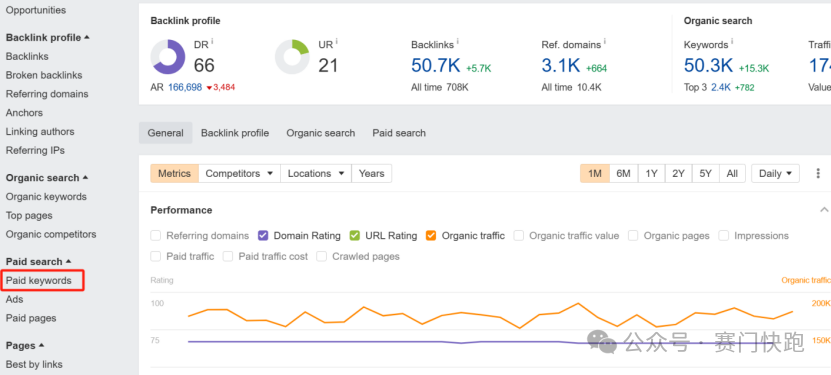Set time range to 1M
This screenshot has height=375, width=831.
pyautogui.click(x=595, y=173)
